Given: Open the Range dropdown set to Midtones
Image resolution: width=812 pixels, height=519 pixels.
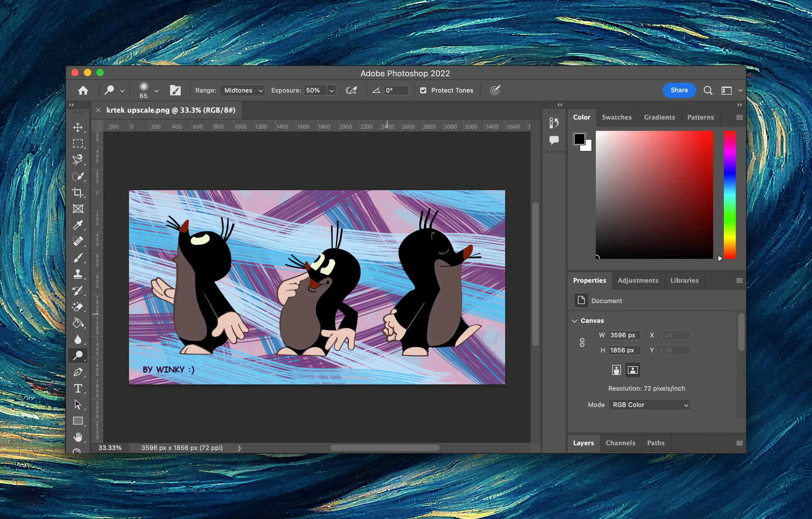Looking at the screenshot, I should tap(243, 90).
